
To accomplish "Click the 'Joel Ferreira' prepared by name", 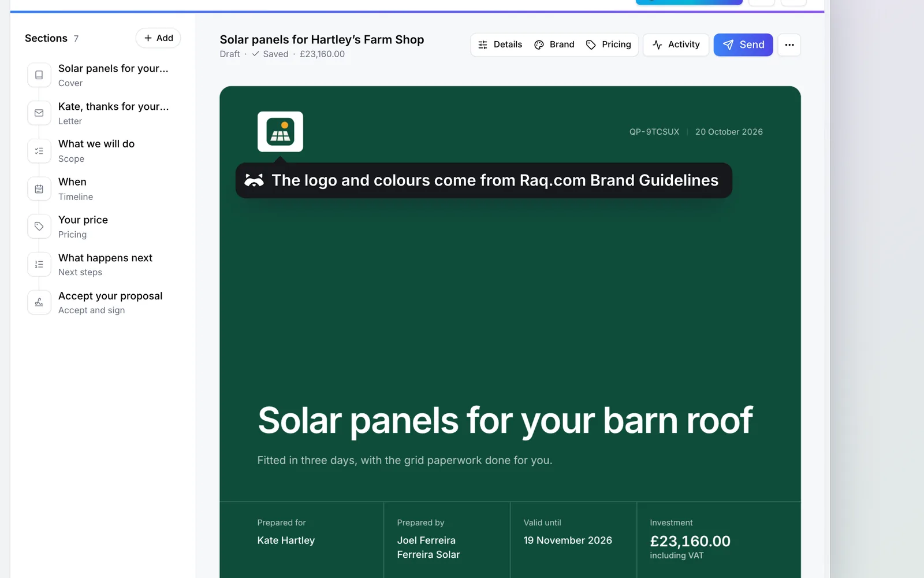I will (x=426, y=540).
